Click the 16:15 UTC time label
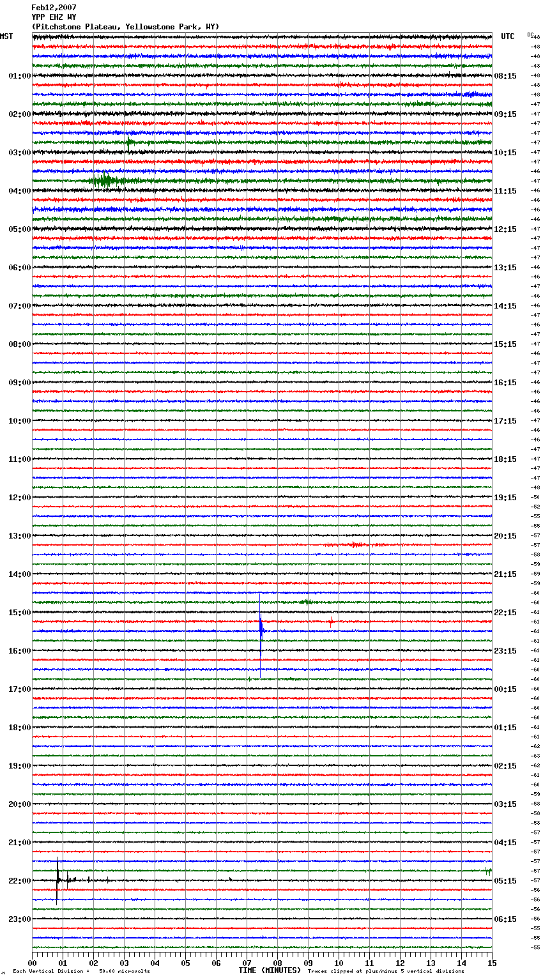This screenshot has width=543, height=980. [505, 383]
